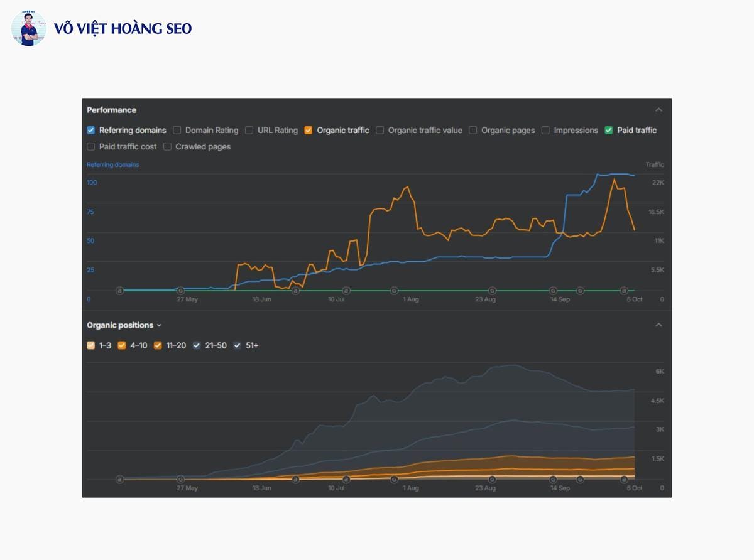Toggle the Paid traffic checkbox
The image size is (754, 560).
pyautogui.click(x=609, y=131)
